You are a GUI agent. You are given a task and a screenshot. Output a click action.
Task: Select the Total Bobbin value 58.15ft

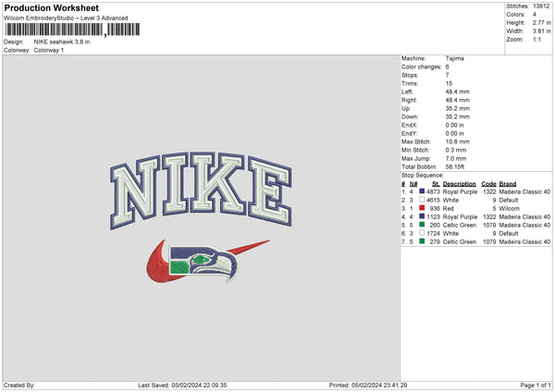455,166
